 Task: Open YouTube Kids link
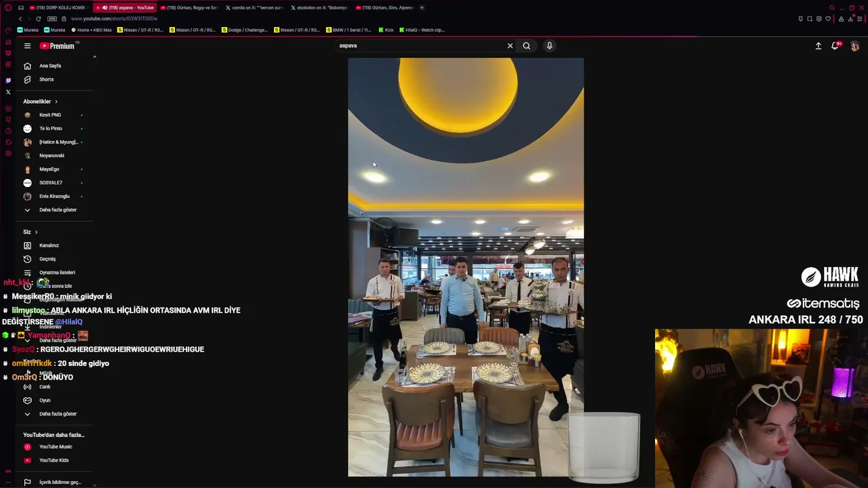[54, 461]
